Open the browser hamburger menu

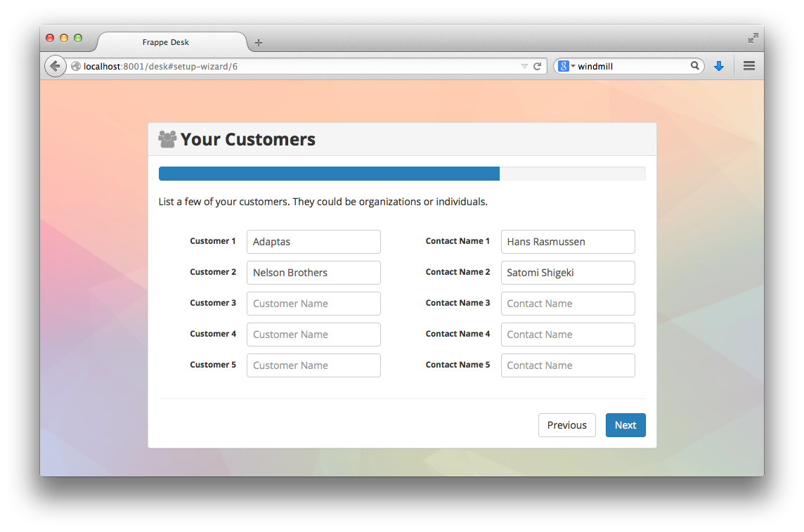(748, 66)
